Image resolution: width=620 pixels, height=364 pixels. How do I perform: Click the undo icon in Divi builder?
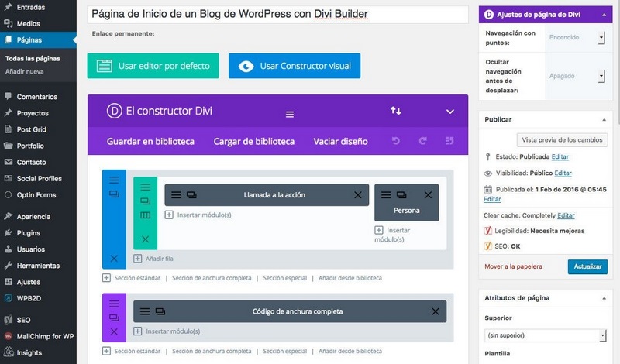point(396,141)
